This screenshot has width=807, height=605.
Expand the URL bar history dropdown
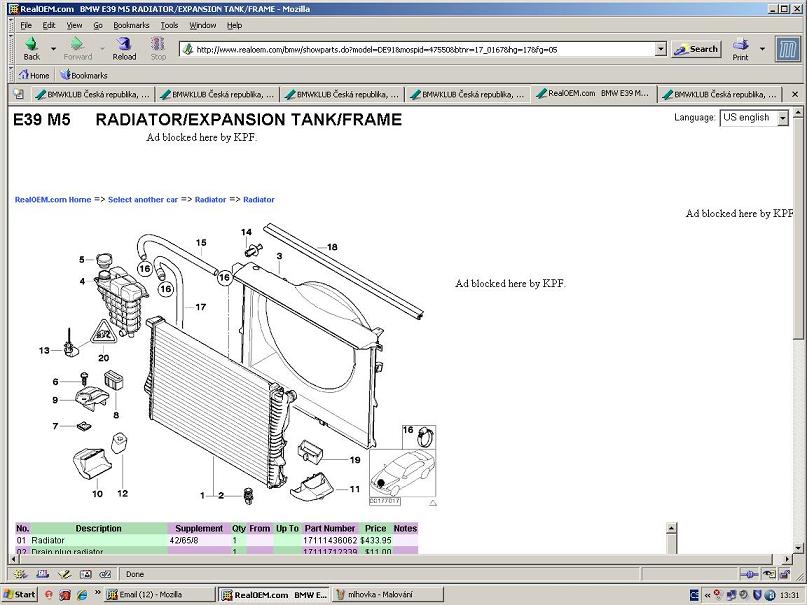point(661,49)
